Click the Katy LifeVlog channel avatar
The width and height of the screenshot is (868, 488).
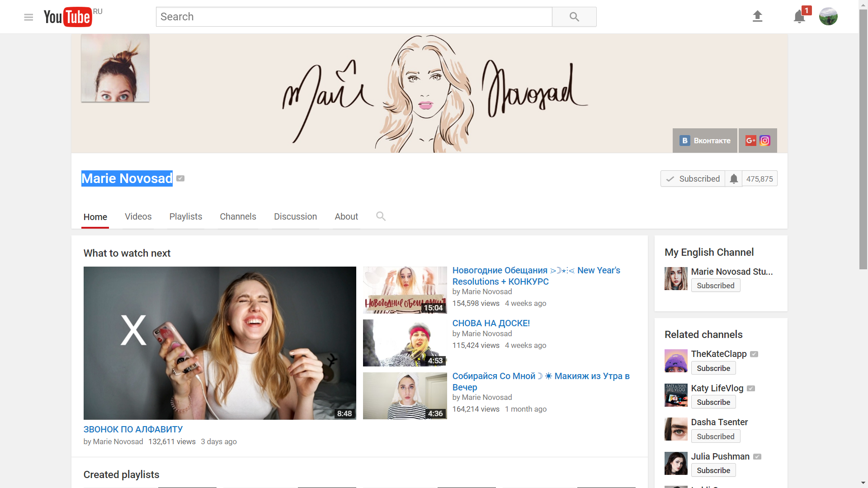[x=676, y=395]
